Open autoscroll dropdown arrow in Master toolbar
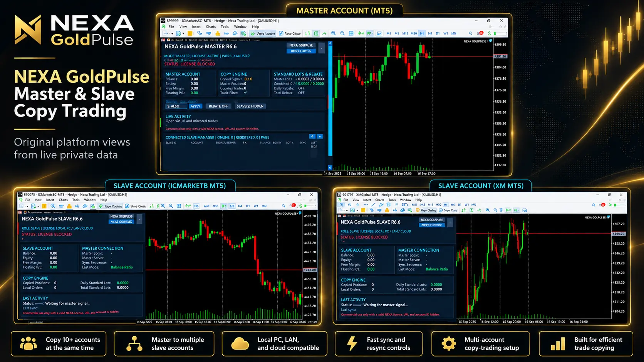This screenshot has height=362, width=644. 372,33
